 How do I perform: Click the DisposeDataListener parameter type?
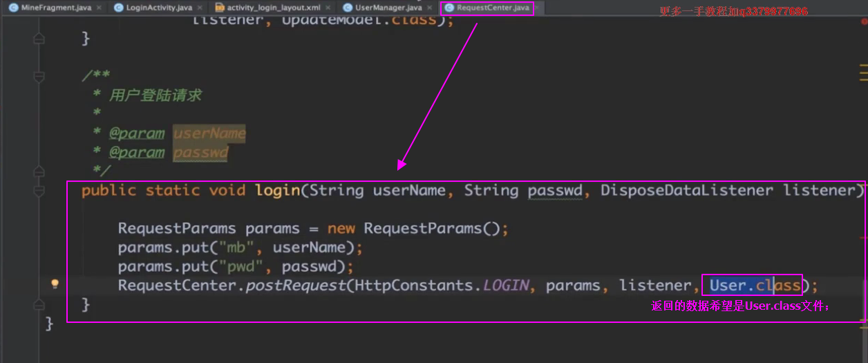[x=687, y=190]
